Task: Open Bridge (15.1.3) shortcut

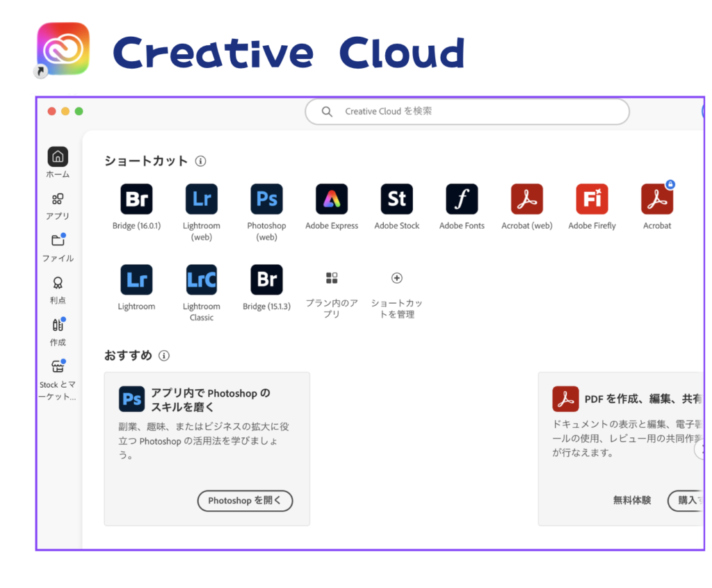Action: click(x=267, y=280)
